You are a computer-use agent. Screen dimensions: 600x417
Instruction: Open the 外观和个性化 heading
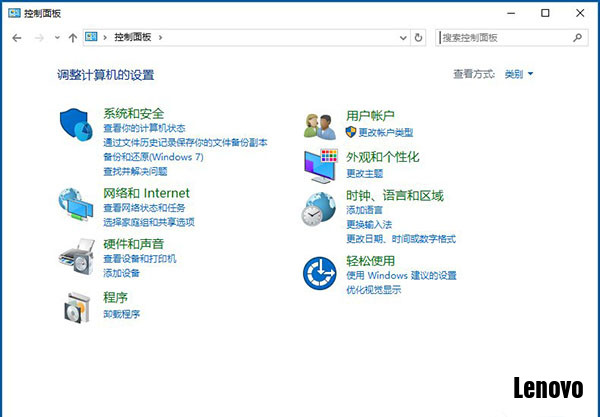pyautogui.click(x=383, y=156)
